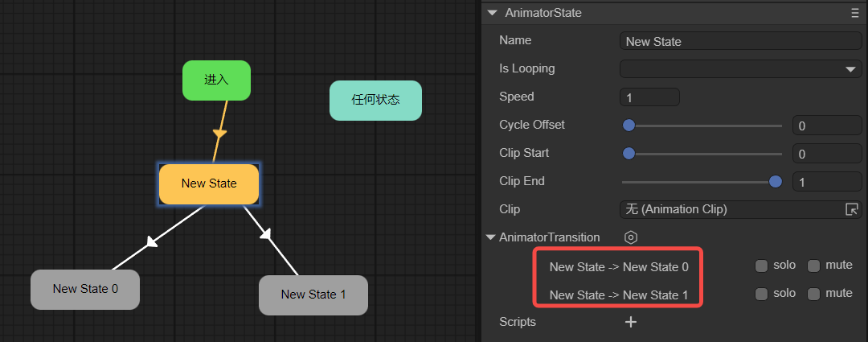
Task: Click the AnimatorTransition hexagon settings icon
Action: tap(631, 237)
